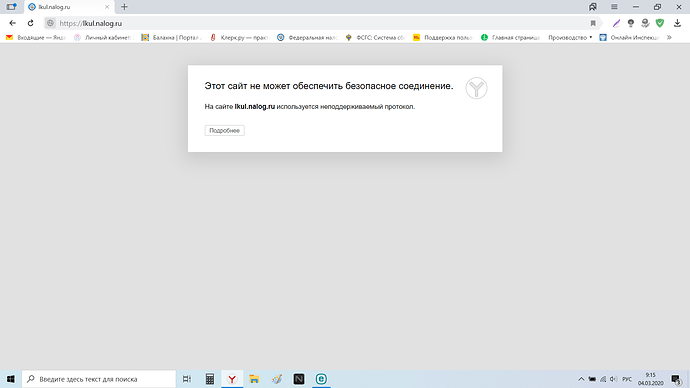Open the clock showing 9:15 04.03.2020
This screenshot has height=388, width=690.
point(650,379)
